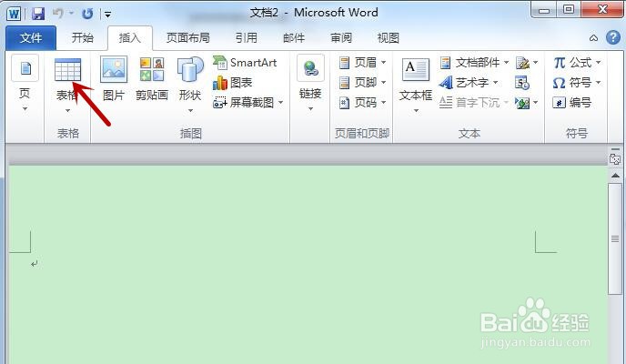Switch to the Page Layout (页面布局) tab
Screen dimensions: 626x364
[187, 38]
